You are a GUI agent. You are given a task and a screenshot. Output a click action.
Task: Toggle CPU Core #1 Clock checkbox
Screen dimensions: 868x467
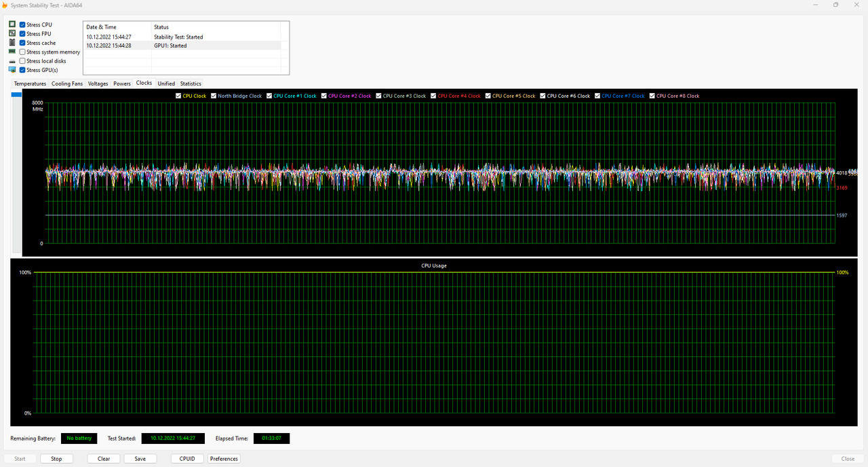[269, 96]
